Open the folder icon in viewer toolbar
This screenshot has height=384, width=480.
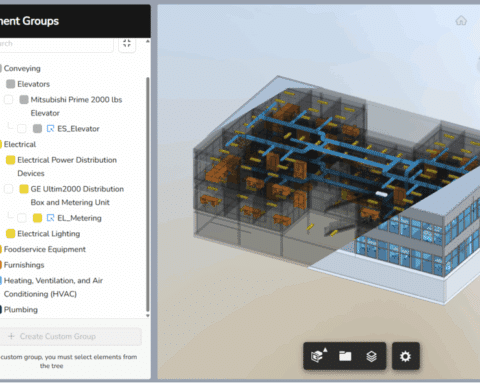pos(345,356)
